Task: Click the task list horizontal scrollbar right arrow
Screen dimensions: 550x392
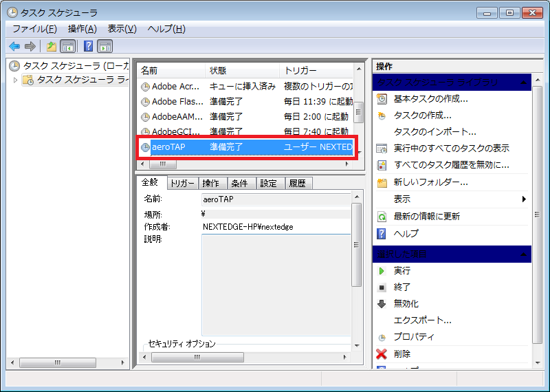Action: [346, 164]
